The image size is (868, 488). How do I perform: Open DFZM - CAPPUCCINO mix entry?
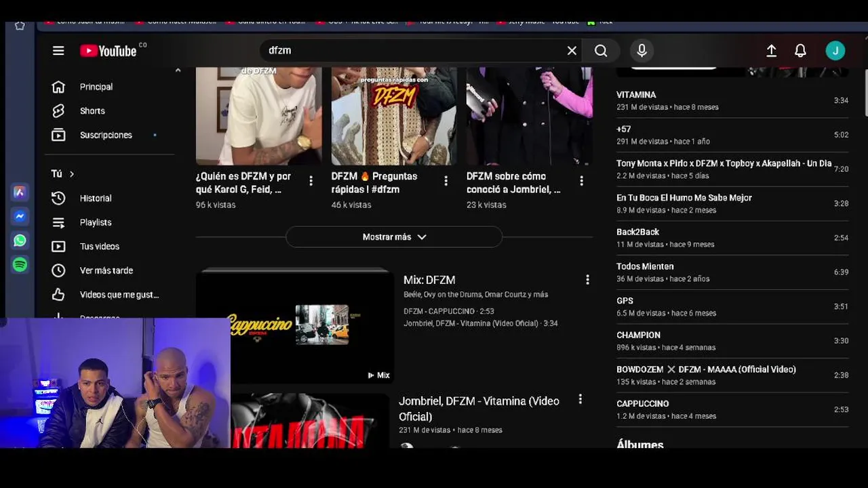(449, 311)
